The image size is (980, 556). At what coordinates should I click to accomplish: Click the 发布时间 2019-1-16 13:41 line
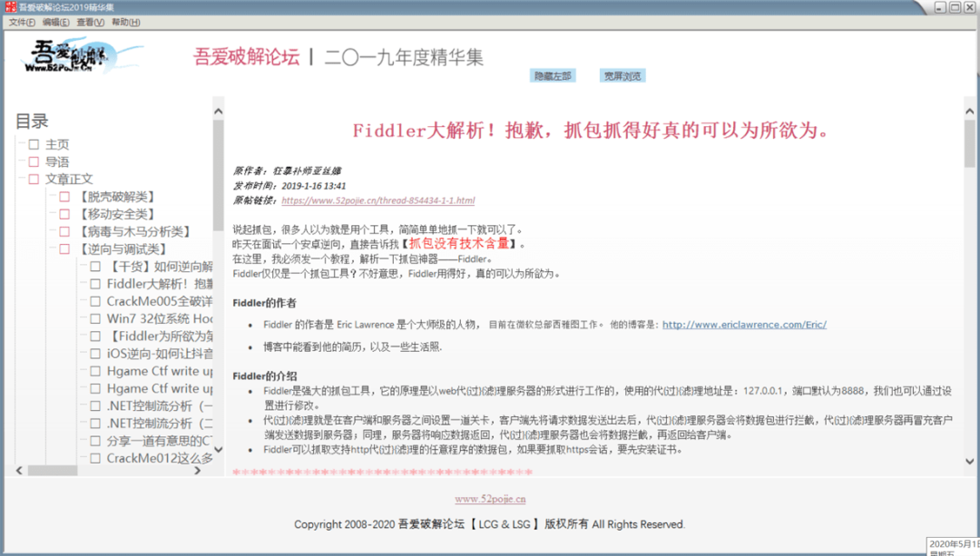point(289,186)
